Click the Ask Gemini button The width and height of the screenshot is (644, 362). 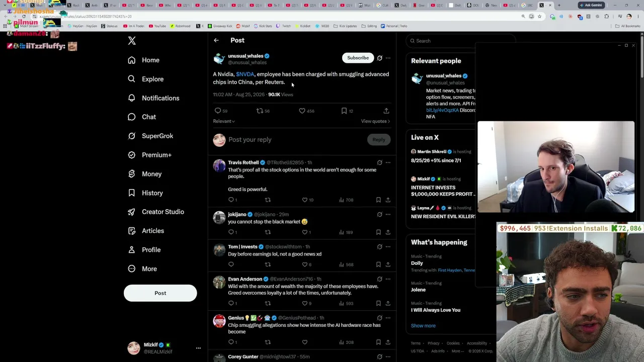(591, 5)
